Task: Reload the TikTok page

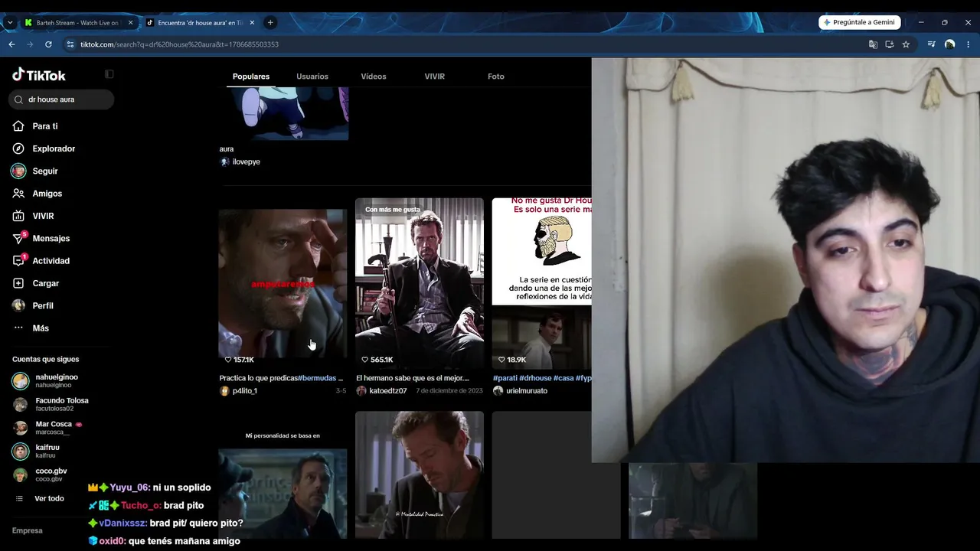Action: [48, 44]
